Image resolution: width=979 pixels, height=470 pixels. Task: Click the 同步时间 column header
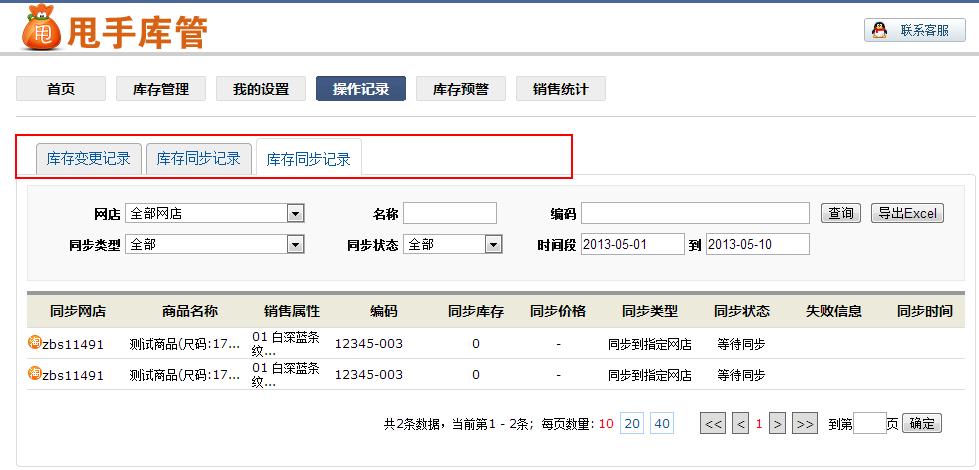point(925,311)
